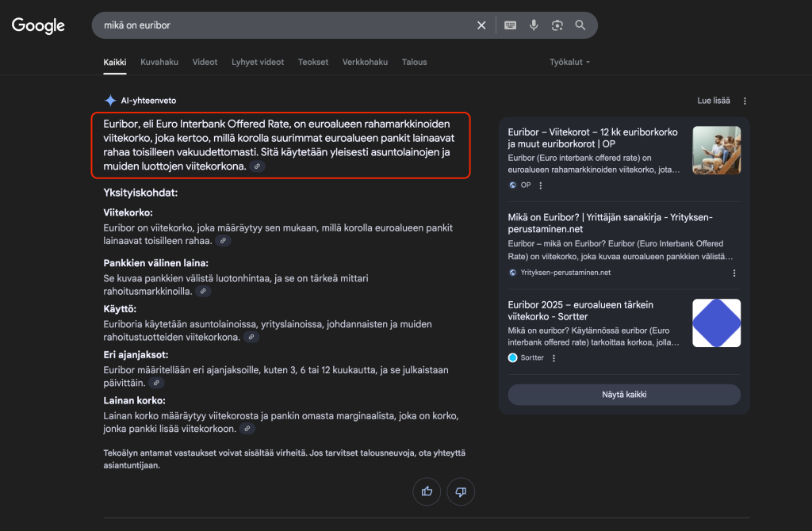
Task: Open options menu for Sortter source
Action: 553,358
